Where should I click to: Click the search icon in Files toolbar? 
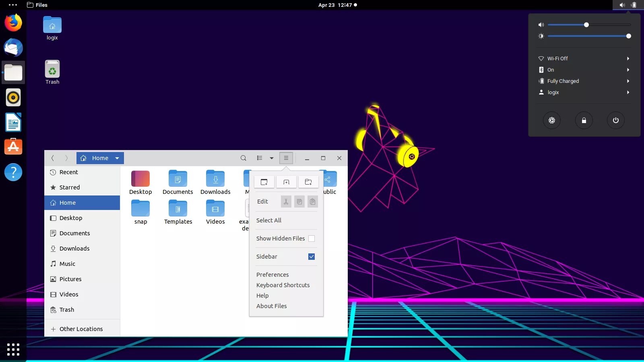click(244, 158)
